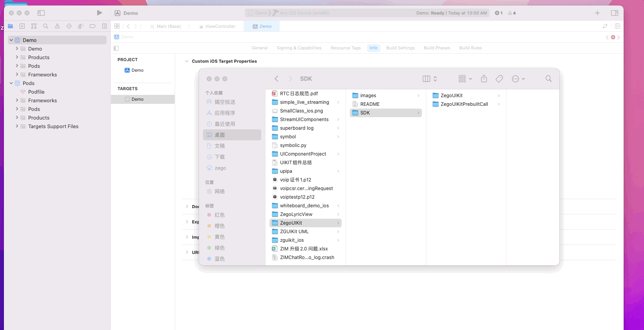The height and width of the screenshot is (330, 644).
Task: Toggle the Xcode inspector panel button
Action: (615, 13)
